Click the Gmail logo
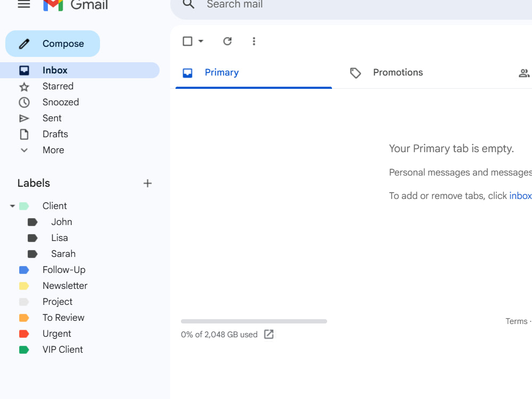The image size is (532, 399). tap(76, 5)
